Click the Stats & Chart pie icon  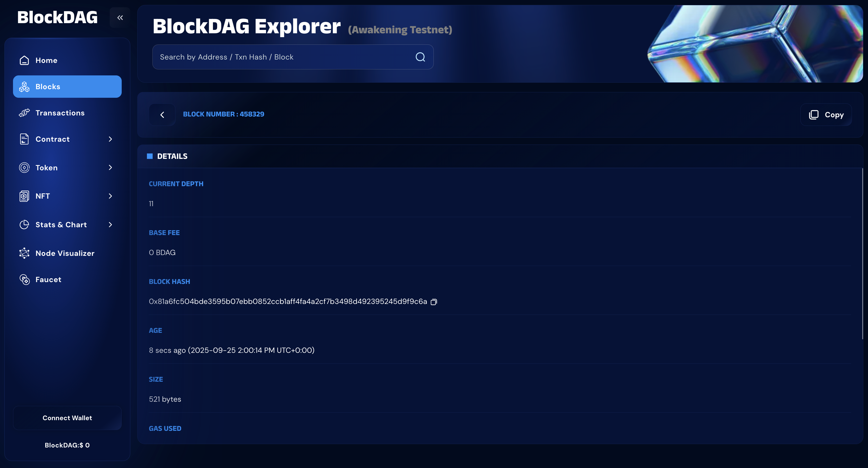[x=24, y=224]
